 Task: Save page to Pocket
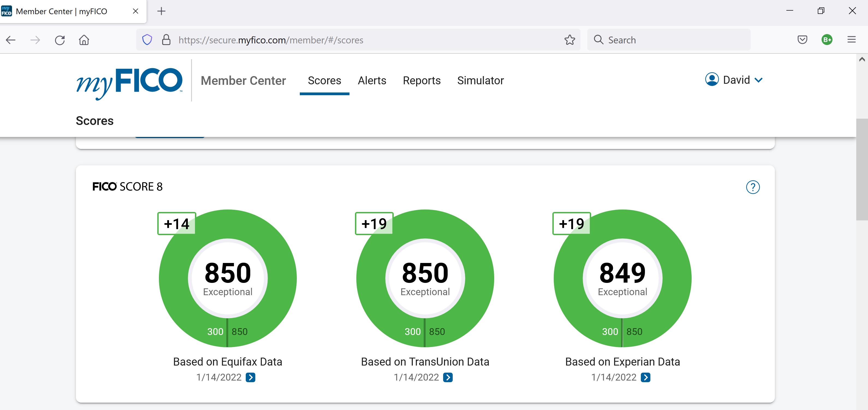point(802,40)
